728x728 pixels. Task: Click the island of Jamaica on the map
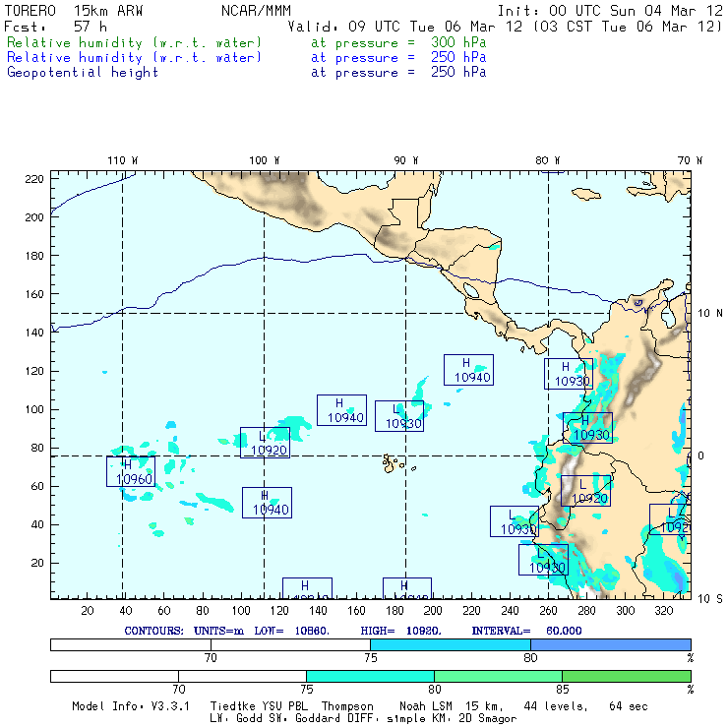pyautogui.click(x=586, y=194)
